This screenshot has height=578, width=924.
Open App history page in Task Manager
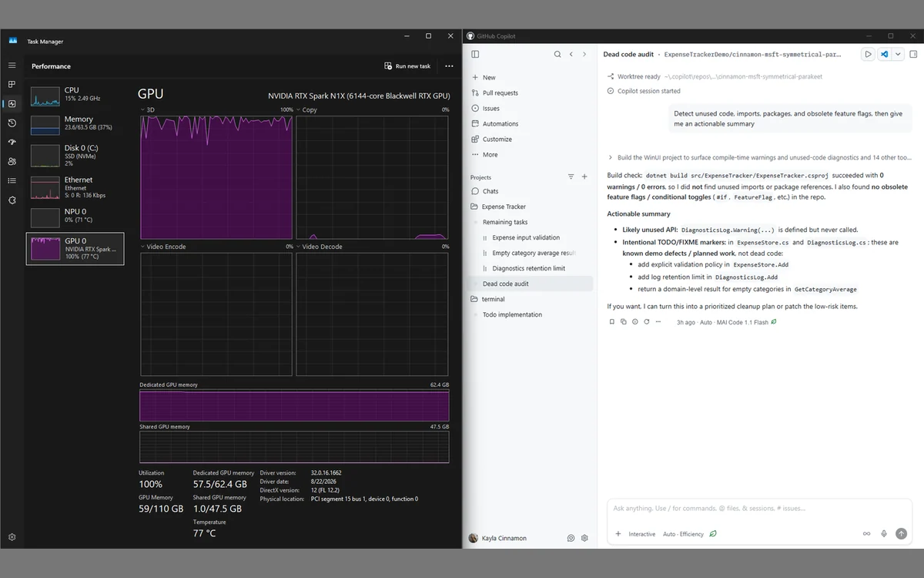click(x=12, y=123)
